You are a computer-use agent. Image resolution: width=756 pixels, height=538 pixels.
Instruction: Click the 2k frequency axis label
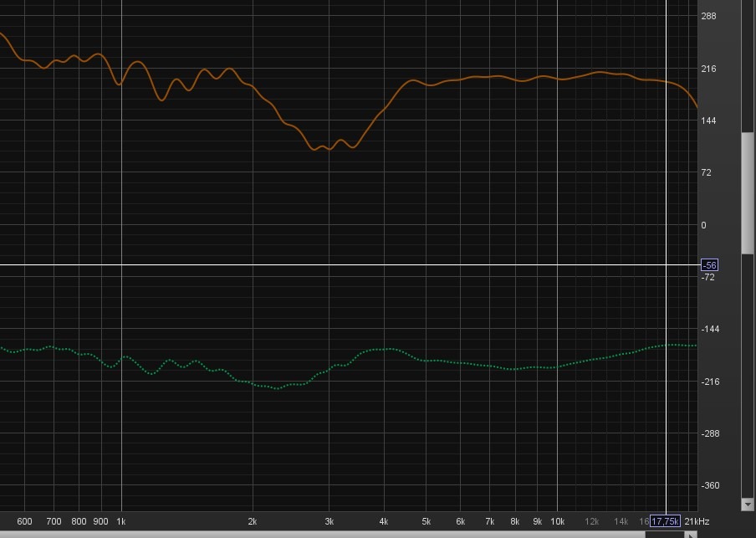coord(253,521)
